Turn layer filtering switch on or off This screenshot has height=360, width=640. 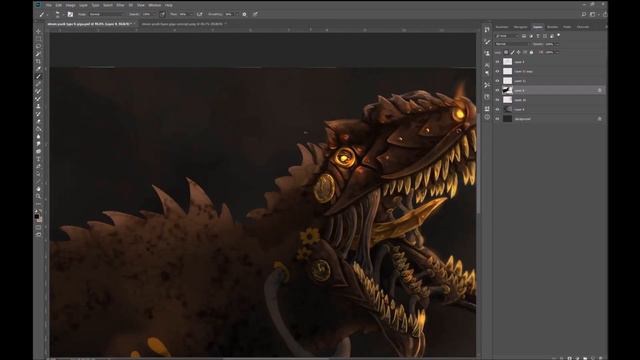[558, 35]
